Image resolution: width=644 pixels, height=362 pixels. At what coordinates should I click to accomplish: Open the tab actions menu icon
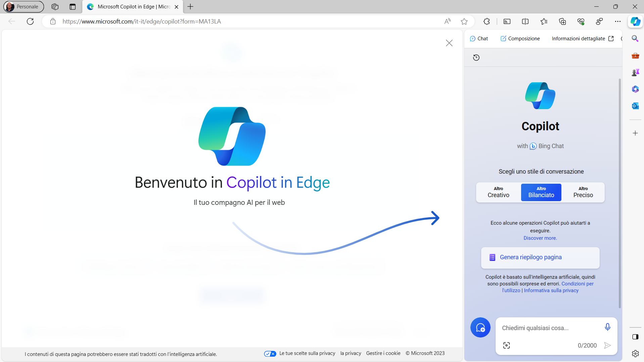point(73,7)
